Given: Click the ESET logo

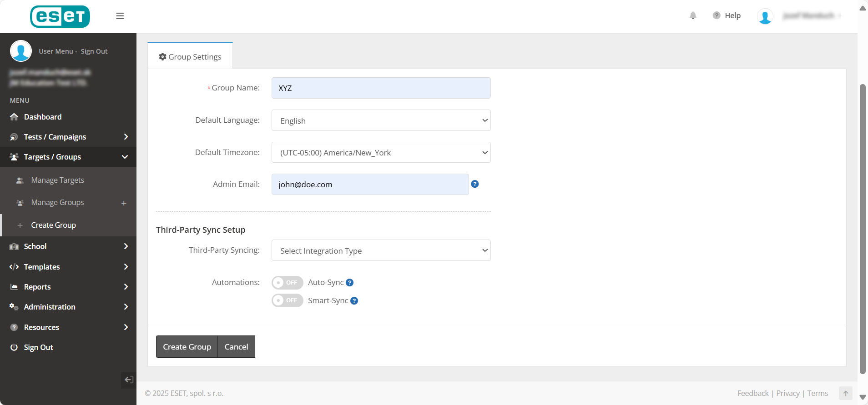Looking at the screenshot, I should [60, 16].
